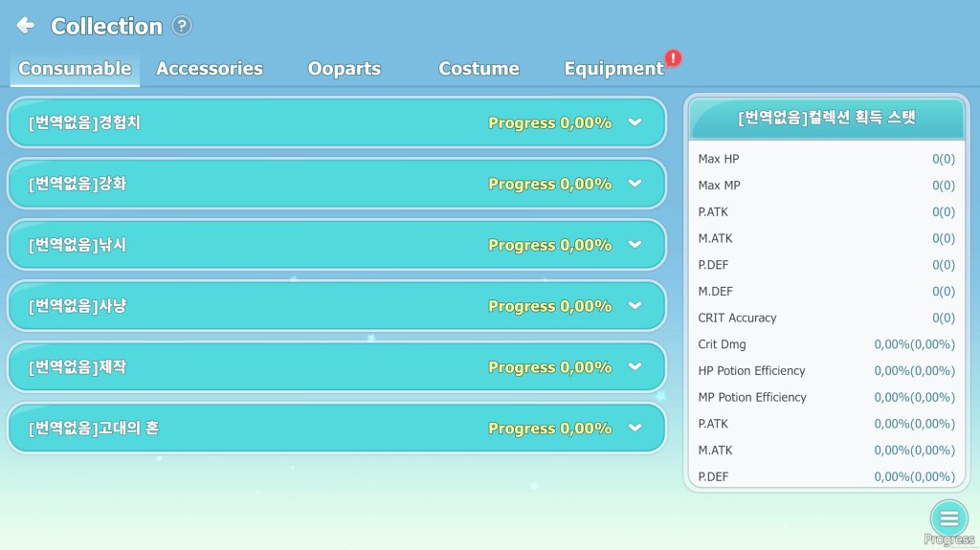Open the Collection help question mark
This screenshot has height=550, width=980.
coord(182,26)
